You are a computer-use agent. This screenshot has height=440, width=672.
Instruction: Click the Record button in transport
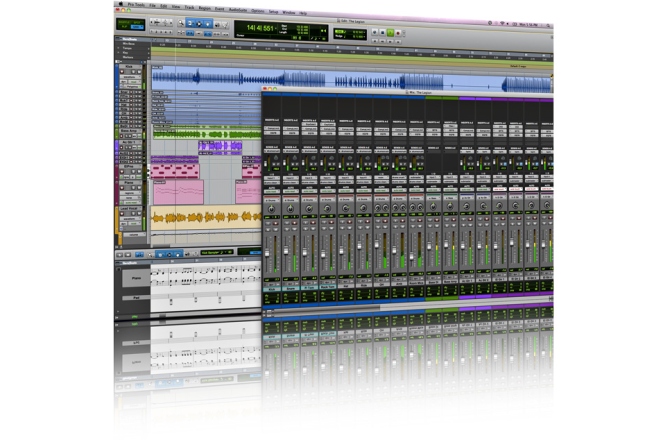coord(398,33)
